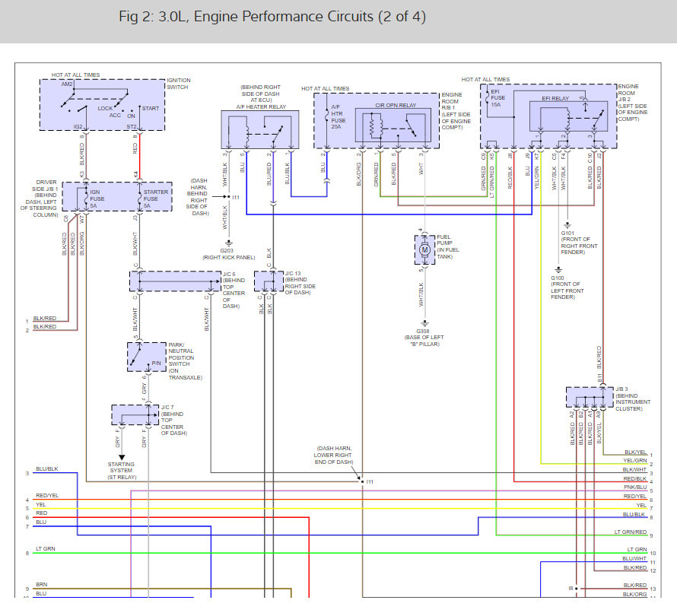The image size is (677, 616).
Task: Click the 'G203 (RIGHT KICK PANEL)' label
Action: point(229,254)
